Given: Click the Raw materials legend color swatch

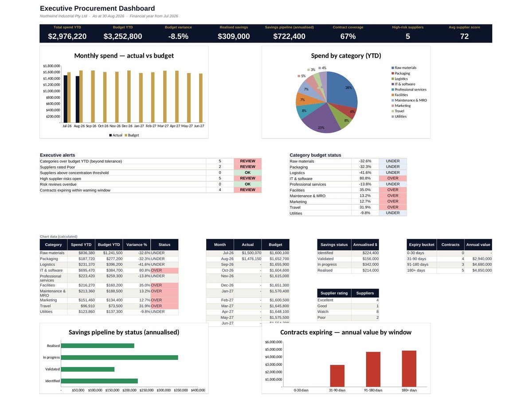Looking at the screenshot, I should pyautogui.click(x=392, y=68).
